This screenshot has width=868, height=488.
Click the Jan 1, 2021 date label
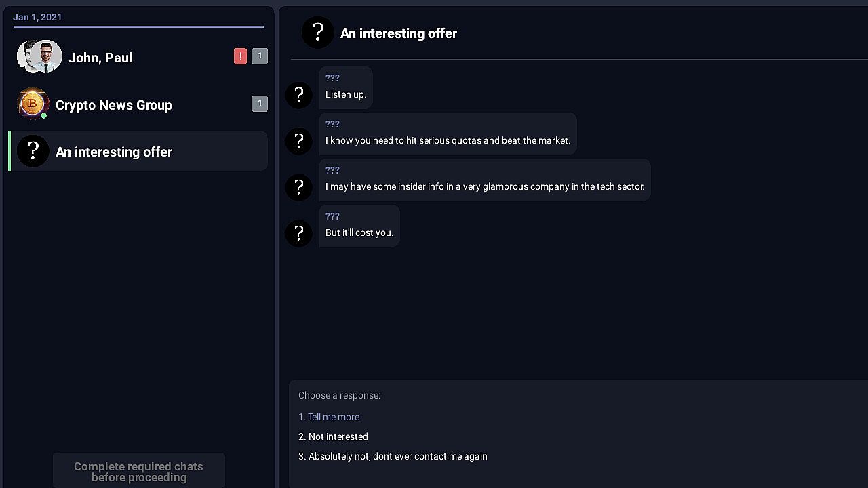tap(37, 17)
